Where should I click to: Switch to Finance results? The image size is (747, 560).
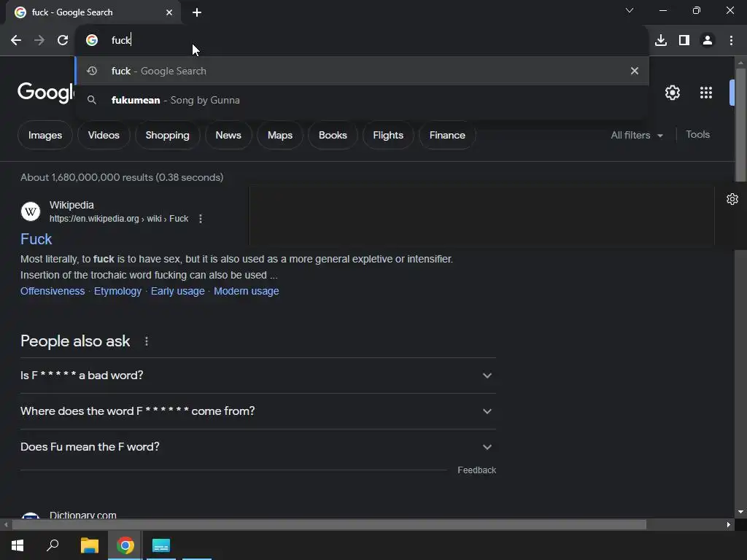coord(447,135)
